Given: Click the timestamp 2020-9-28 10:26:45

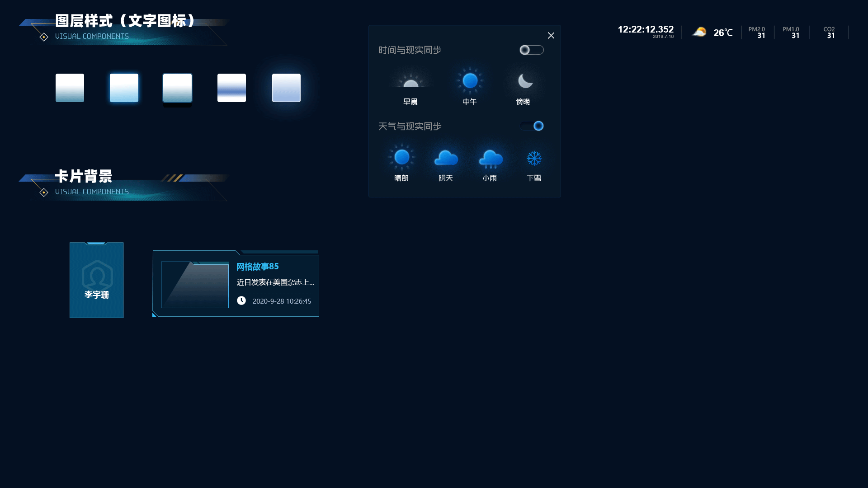Looking at the screenshot, I should (282, 301).
